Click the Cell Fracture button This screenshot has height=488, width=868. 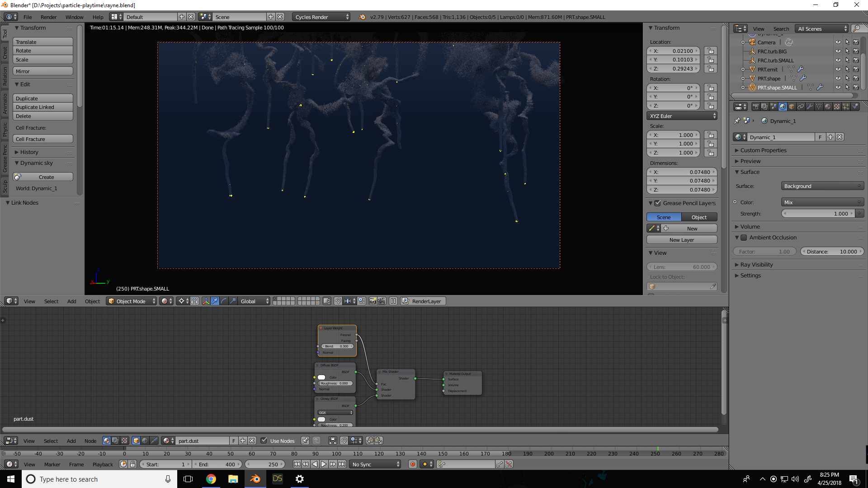tap(42, 139)
